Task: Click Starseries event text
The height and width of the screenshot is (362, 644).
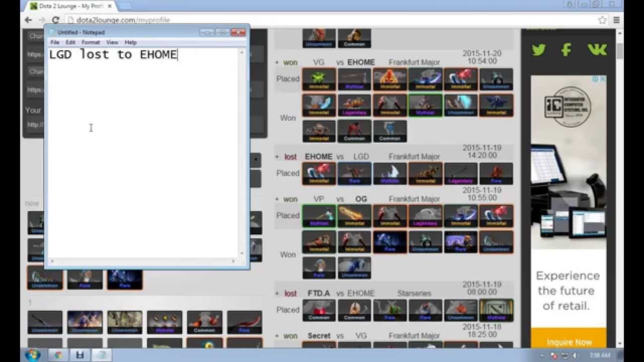Action: coord(414,294)
